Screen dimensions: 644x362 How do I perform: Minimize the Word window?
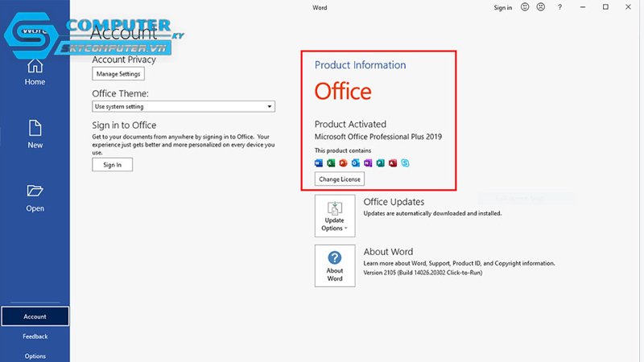583,7
